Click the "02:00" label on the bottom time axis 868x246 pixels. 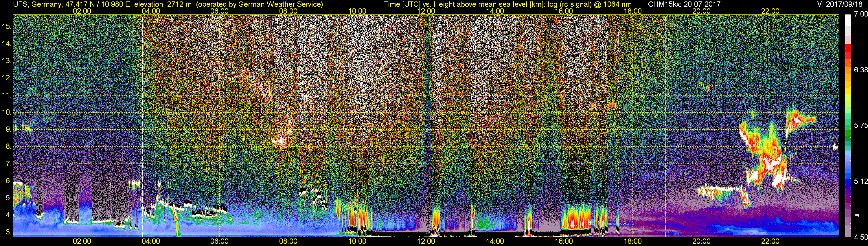point(82,241)
